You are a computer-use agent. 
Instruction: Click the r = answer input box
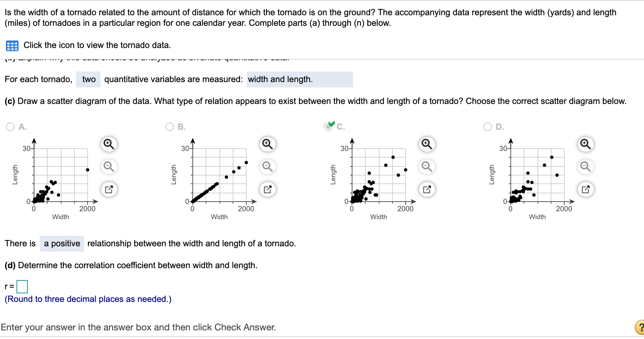coord(22,287)
